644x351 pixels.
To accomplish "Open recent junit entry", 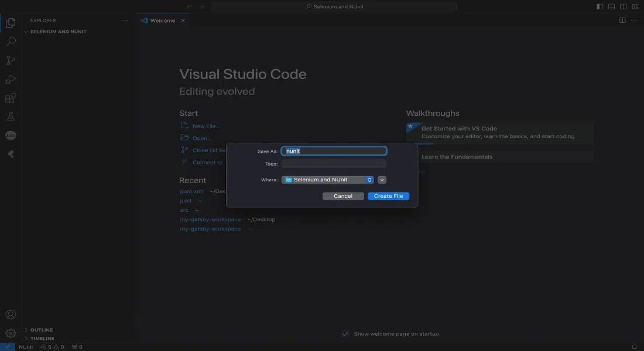I will tap(186, 201).
